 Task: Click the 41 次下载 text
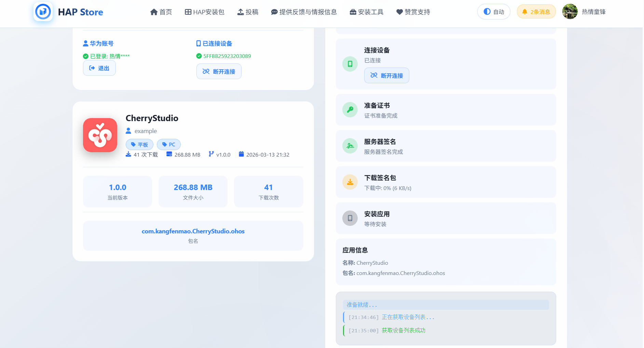point(146,155)
